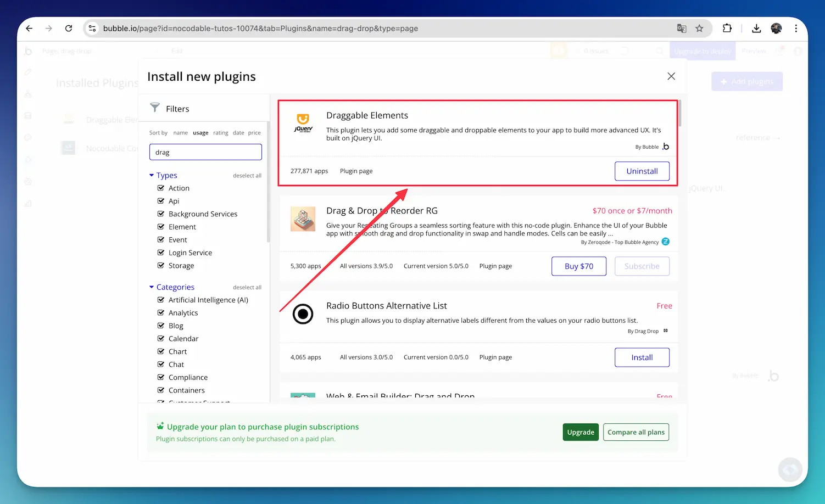Open Drag & Drop Reorder RG plugin page
Screen dimensions: 825x504
[495, 266]
